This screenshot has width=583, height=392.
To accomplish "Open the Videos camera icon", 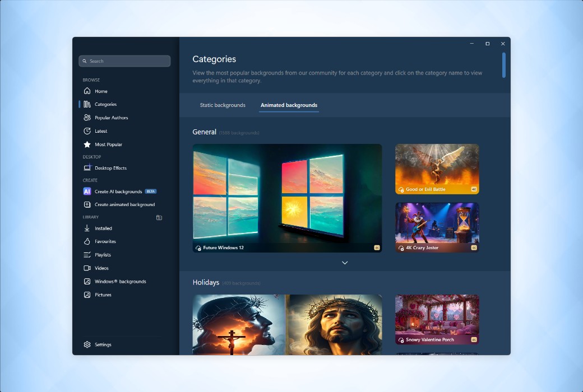I will pos(87,268).
